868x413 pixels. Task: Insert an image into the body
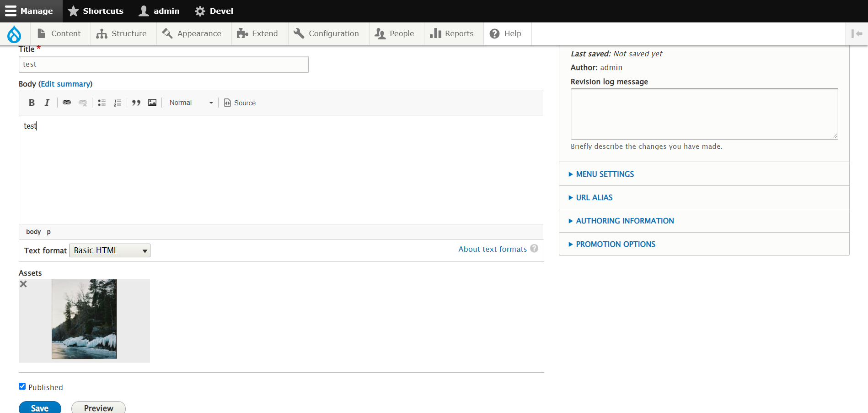pos(152,103)
